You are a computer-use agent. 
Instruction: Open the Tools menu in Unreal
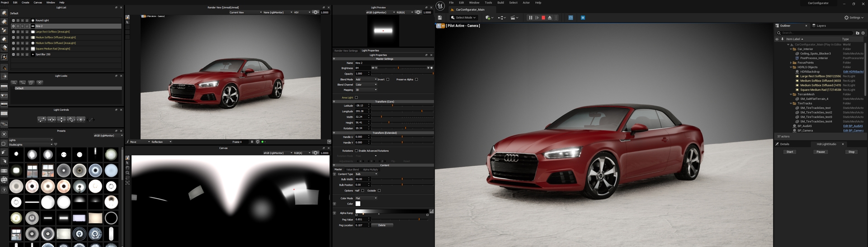pos(488,3)
